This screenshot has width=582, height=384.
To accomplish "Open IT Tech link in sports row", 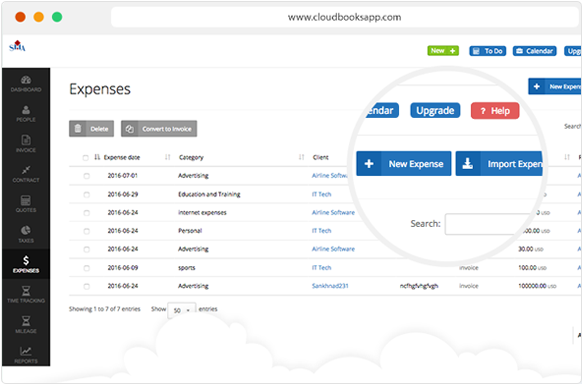I will tap(321, 268).
